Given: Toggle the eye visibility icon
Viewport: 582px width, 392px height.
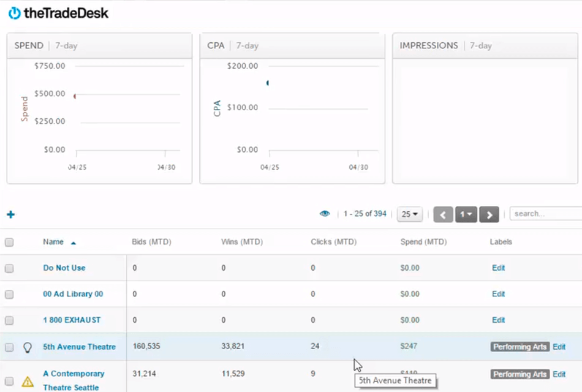Looking at the screenshot, I should click(x=325, y=214).
